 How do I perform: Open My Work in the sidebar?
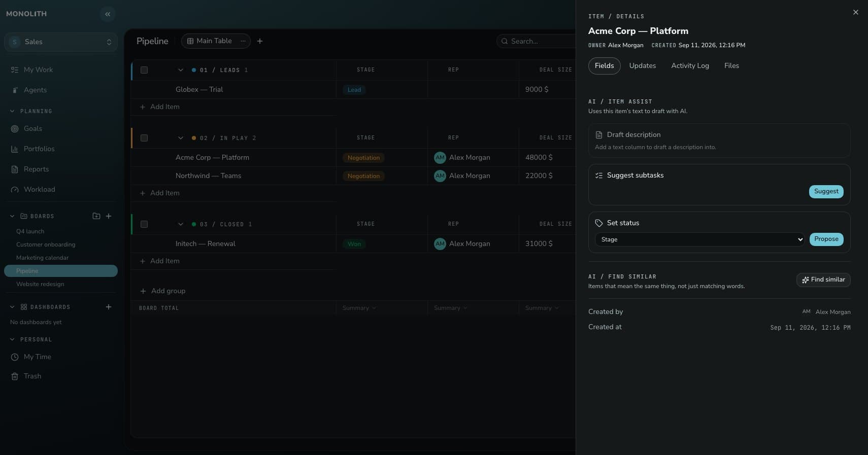61,69
